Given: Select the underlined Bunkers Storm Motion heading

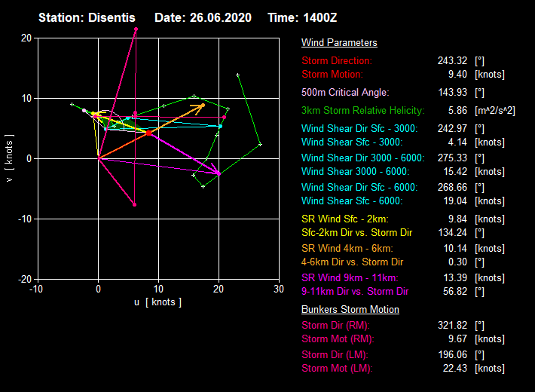Looking at the screenshot, I should click(x=350, y=309).
